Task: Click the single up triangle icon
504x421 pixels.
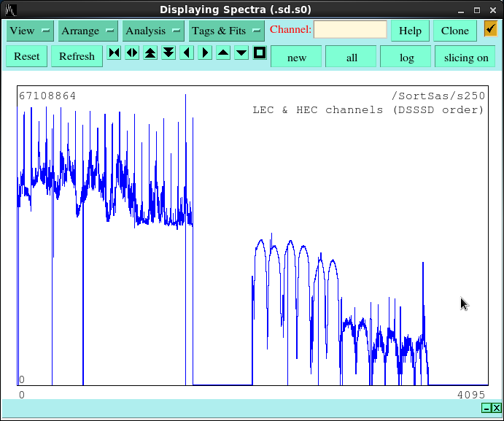Action: point(223,53)
